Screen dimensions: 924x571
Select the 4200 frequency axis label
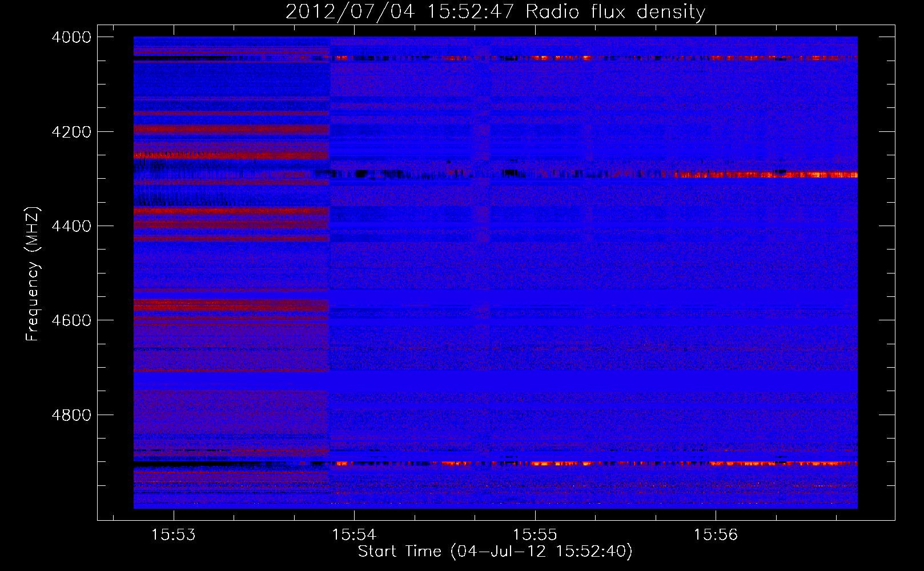(x=71, y=132)
